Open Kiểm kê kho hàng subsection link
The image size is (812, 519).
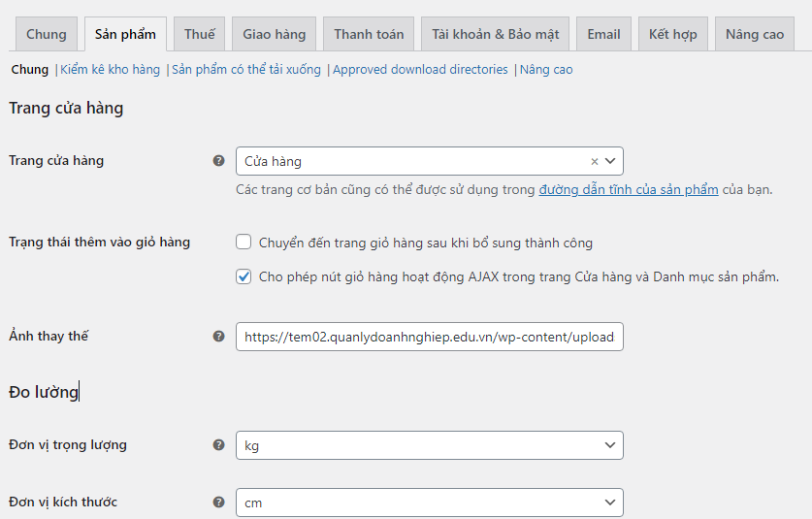tap(110, 70)
